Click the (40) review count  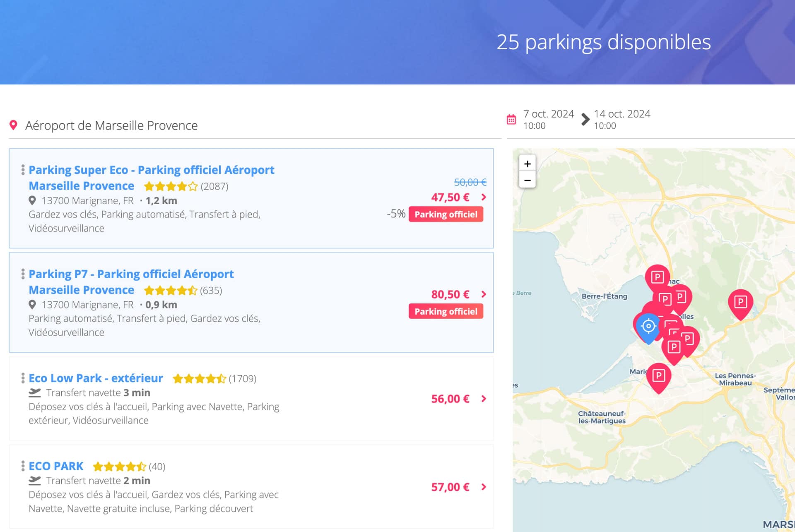(x=157, y=467)
